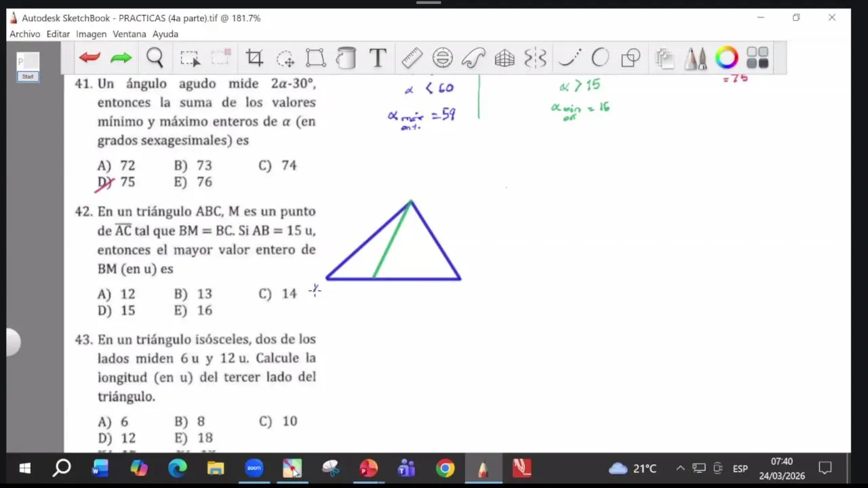Open the Copic Library squares icon
Screen dimensions: 868x488
tap(757, 58)
